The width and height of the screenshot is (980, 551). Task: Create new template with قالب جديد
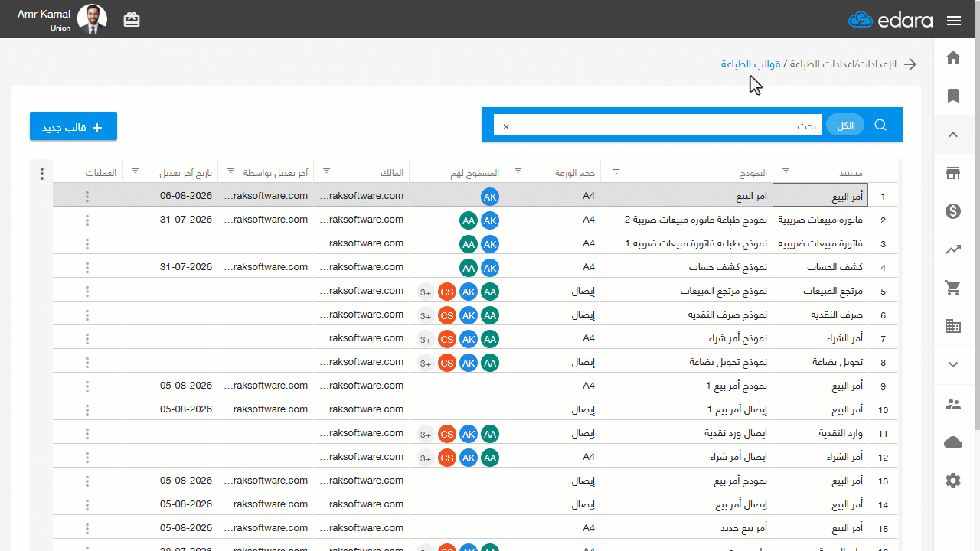coord(73,127)
